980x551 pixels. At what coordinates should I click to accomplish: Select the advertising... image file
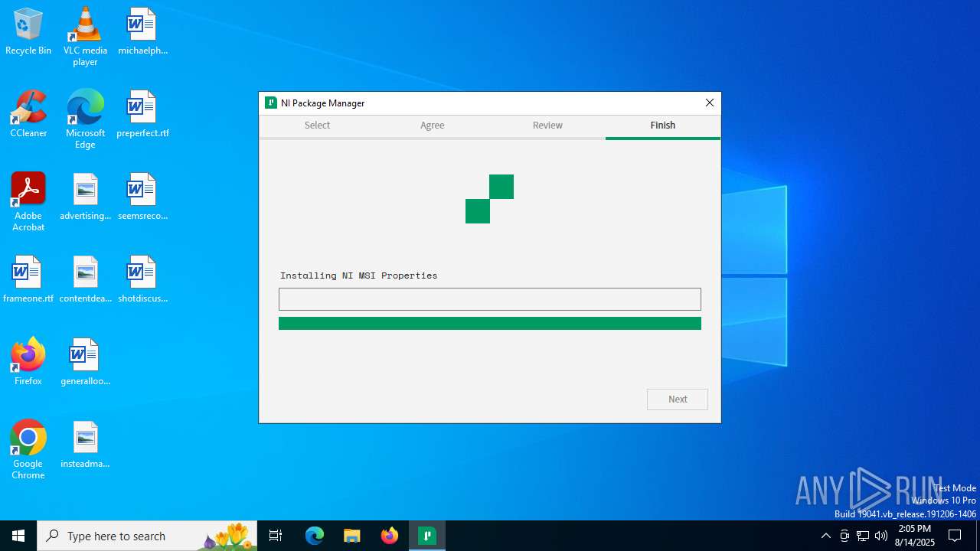[85, 197]
